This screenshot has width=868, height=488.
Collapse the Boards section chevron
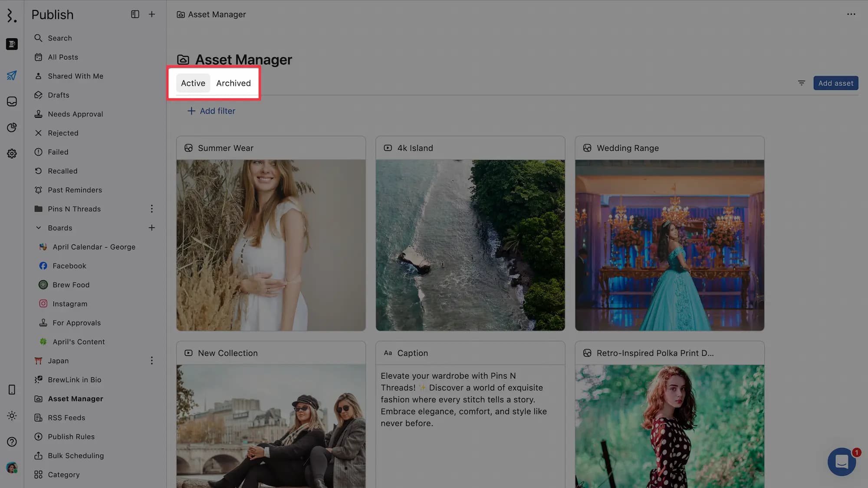[38, 228]
